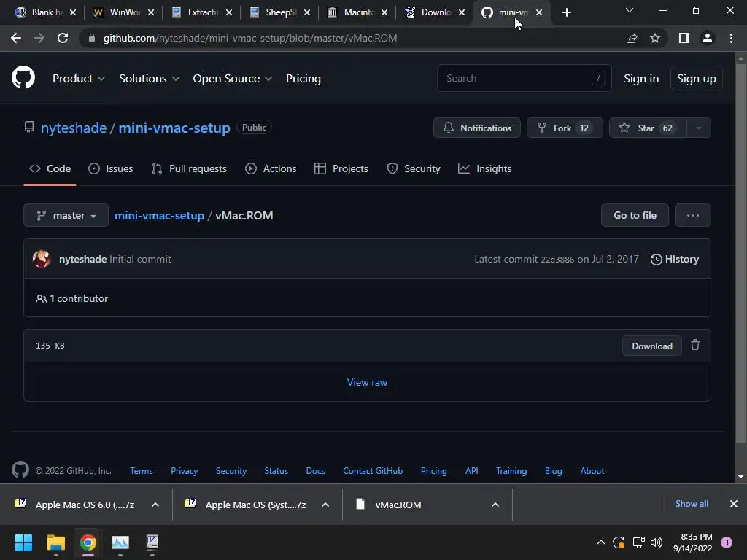Reload the current page
This screenshot has width=747, height=560.
point(63,38)
